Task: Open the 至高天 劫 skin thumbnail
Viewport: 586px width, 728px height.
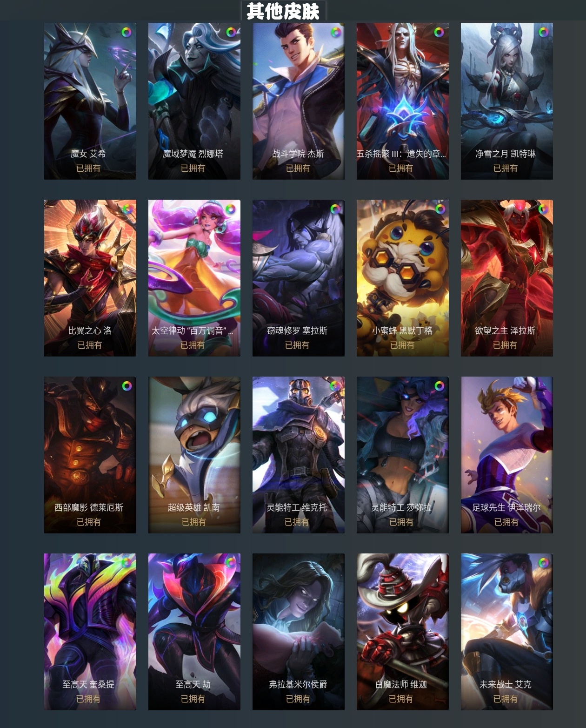Action: (x=194, y=632)
